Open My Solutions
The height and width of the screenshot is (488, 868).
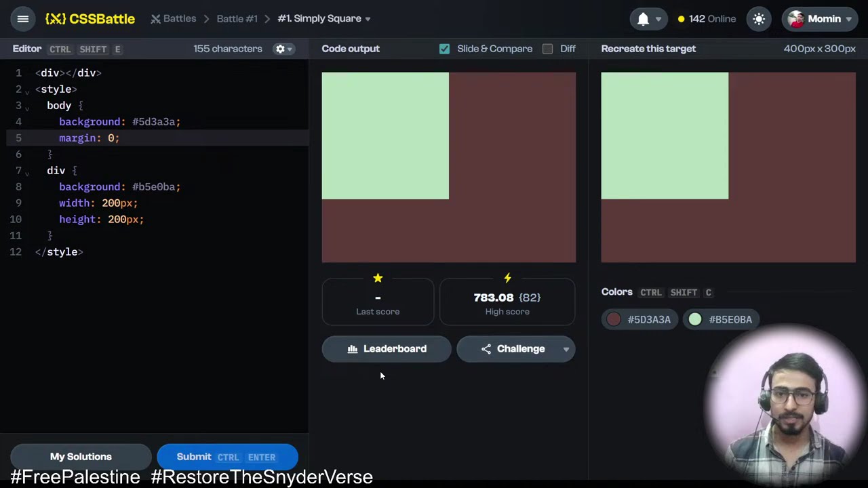(81, 457)
